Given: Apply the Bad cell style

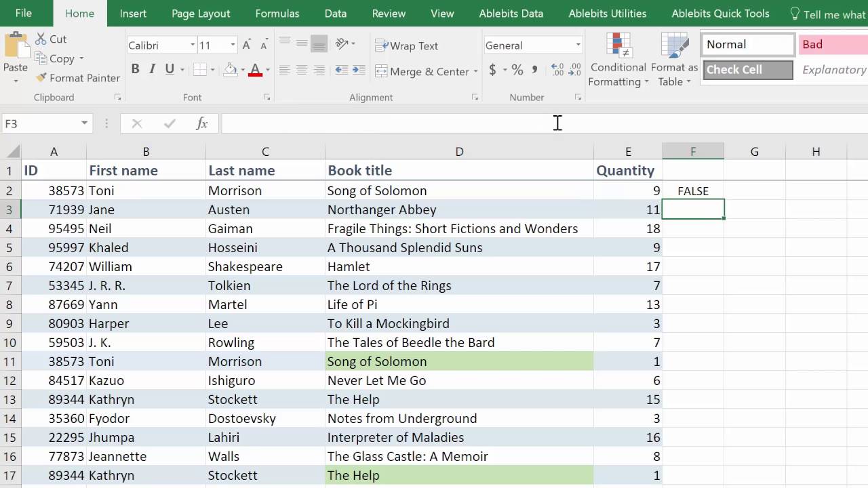Looking at the screenshot, I should pos(833,45).
